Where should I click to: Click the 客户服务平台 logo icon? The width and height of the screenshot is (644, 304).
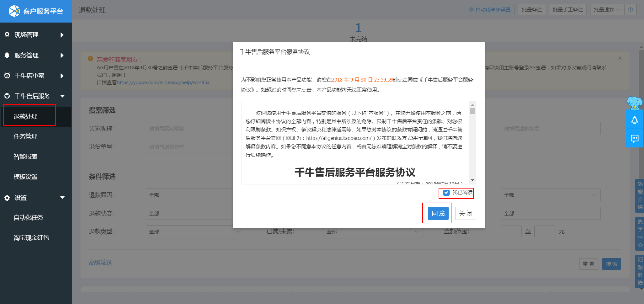tap(14, 11)
